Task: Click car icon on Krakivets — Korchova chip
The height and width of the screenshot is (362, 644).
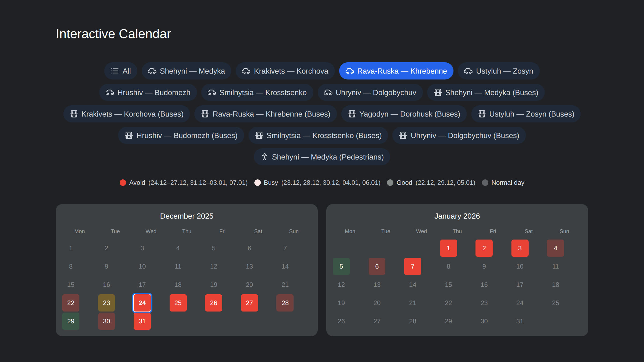Action: [x=246, y=71]
